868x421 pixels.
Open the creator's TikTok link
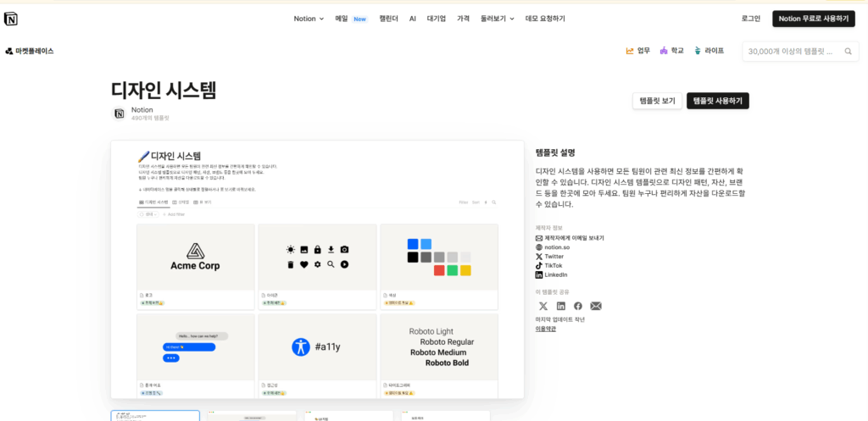553,265
